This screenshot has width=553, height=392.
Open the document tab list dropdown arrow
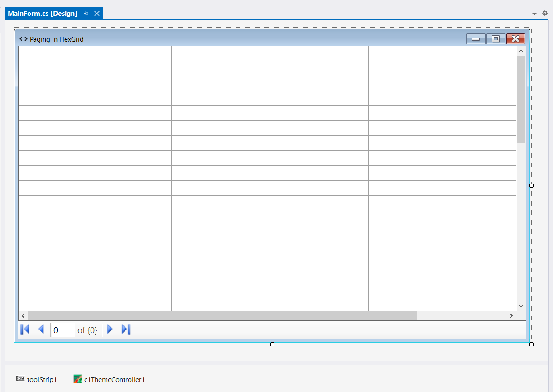[x=534, y=14]
